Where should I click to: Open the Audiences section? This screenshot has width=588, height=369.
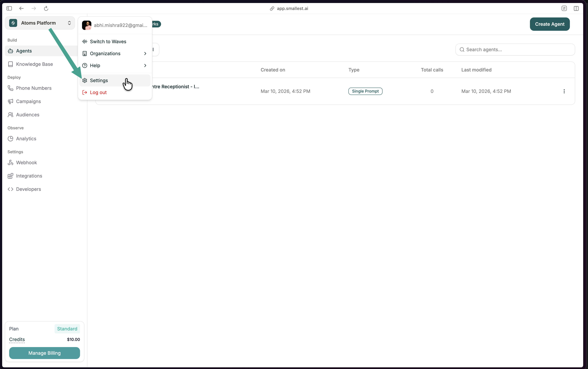pyautogui.click(x=28, y=114)
